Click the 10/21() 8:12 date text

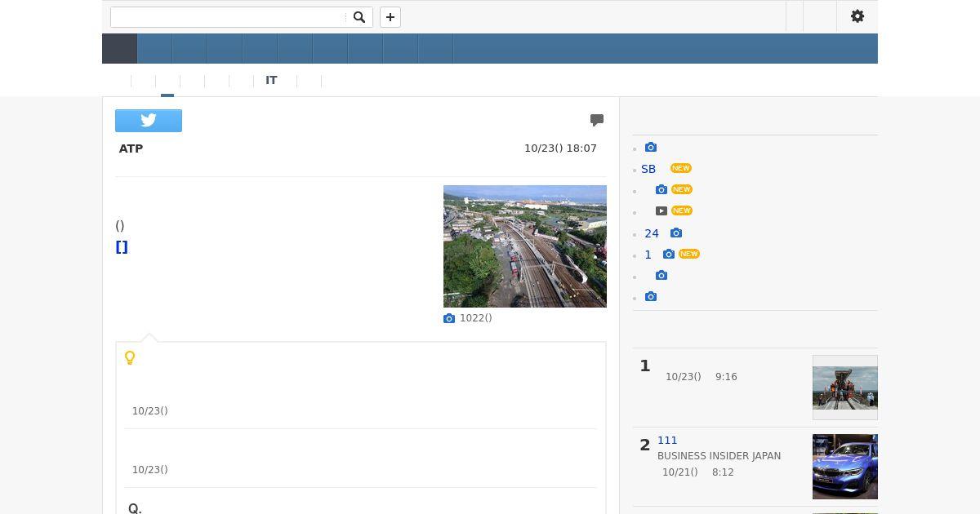[698, 472]
